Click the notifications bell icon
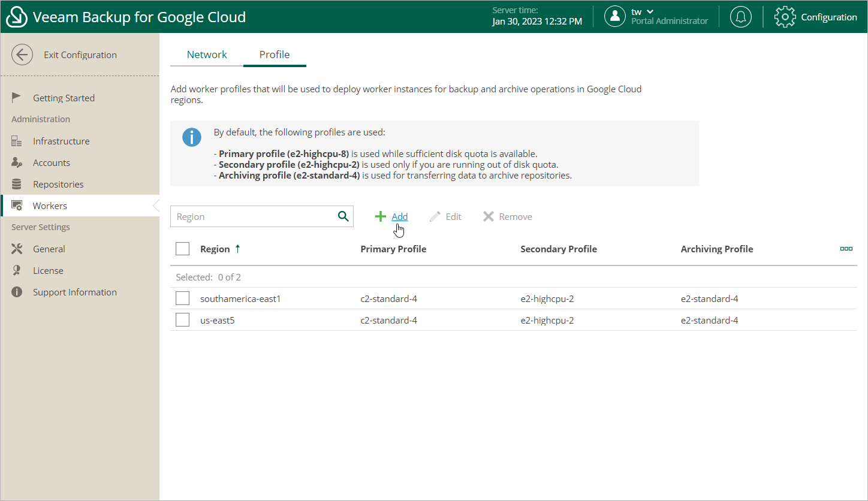868x501 pixels. coord(741,17)
